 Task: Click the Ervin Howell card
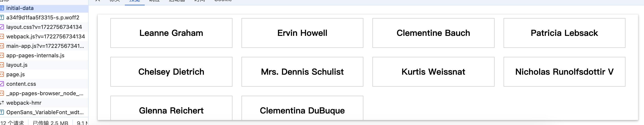tap(302, 33)
